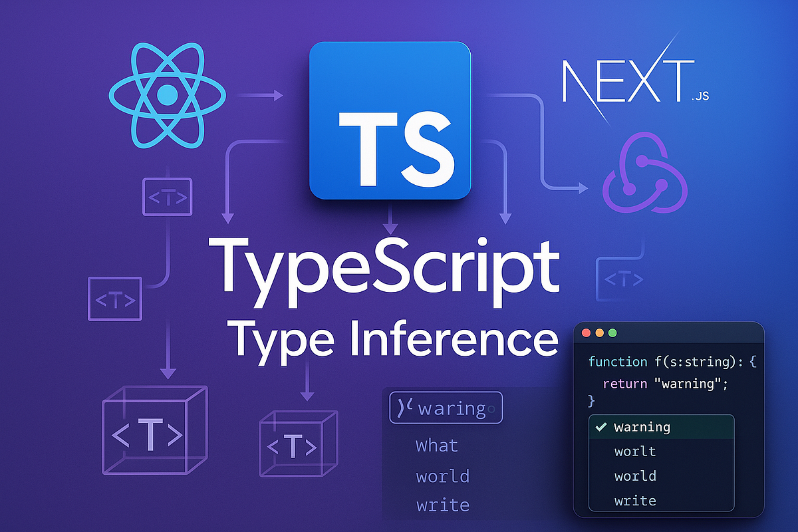Click the blue TS TypeScript logo
This screenshot has height=532, width=798.
coord(390,120)
